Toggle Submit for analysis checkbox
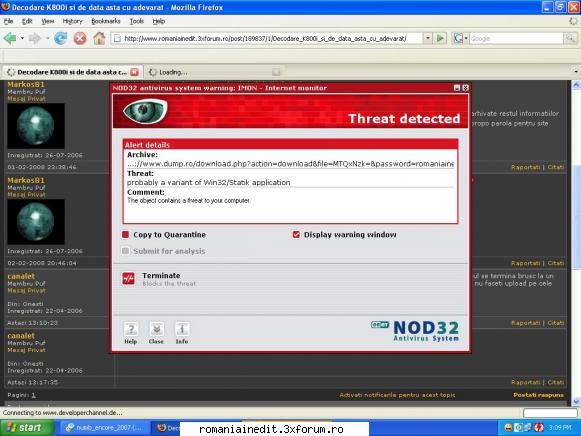Image resolution: width=581 pixels, height=436 pixels. point(126,251)
